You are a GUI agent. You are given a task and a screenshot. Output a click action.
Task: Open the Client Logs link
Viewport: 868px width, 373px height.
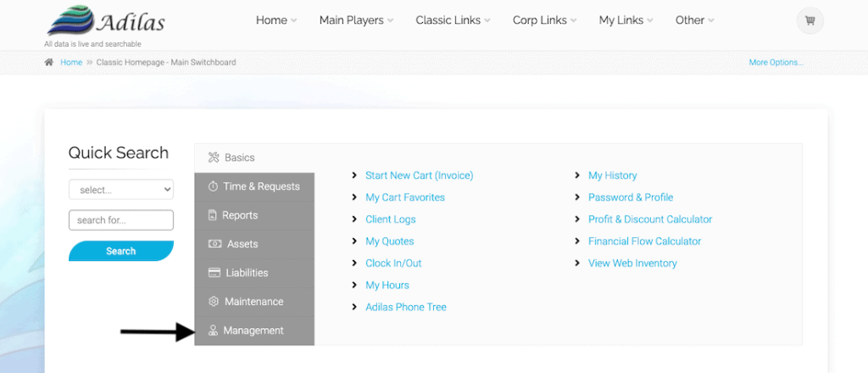391,220
